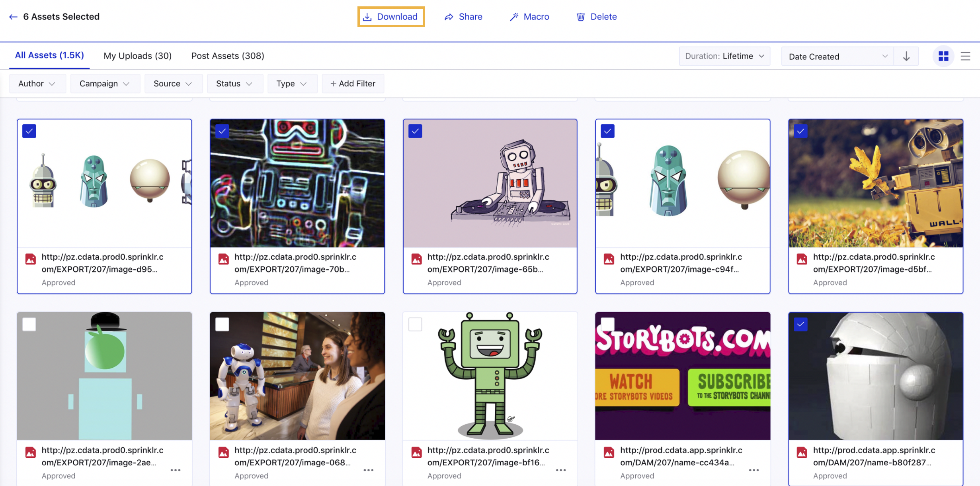Click the back arrow next to Assets Selected
The height and width of the screenshot is (486, 980).
(x=13, y=17)
